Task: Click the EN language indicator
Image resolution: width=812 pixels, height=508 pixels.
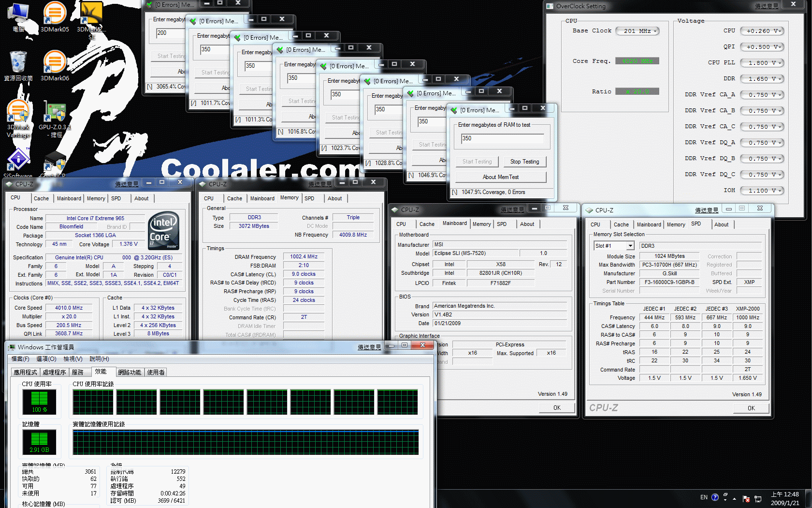Action: pyautogui.click(x=704, y=497)
